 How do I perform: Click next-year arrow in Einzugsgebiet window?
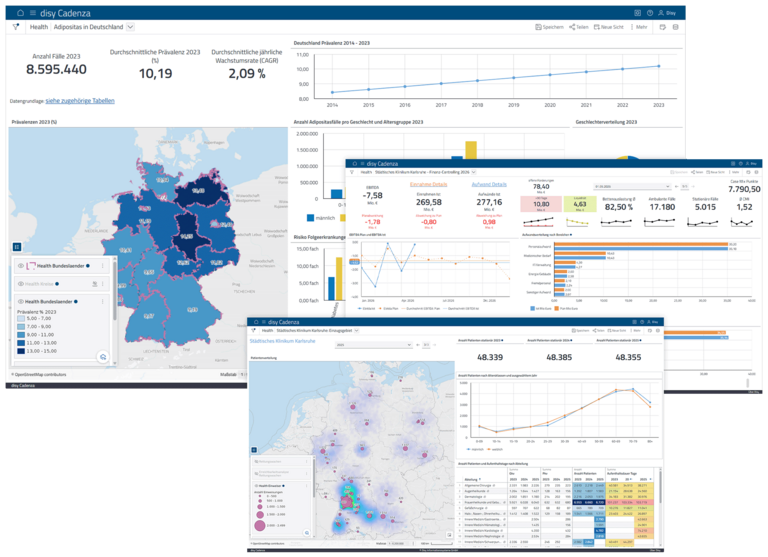(x=434, y=345)
